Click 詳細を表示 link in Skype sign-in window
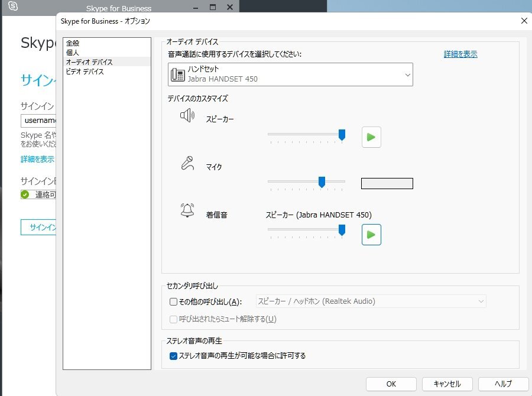 37,159
